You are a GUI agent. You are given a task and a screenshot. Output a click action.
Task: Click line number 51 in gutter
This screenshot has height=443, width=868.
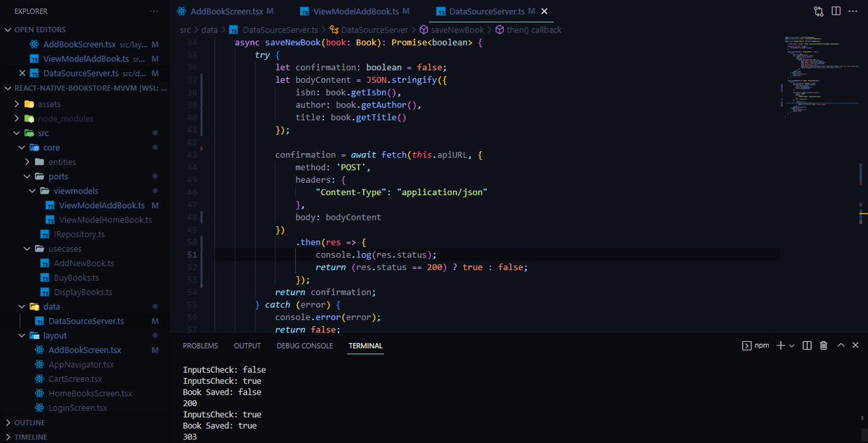pyautogui.click(x=192, y=254)
